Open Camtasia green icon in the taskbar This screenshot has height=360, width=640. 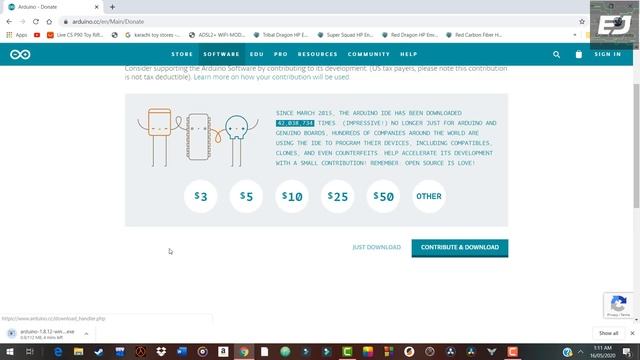point(347,351)
